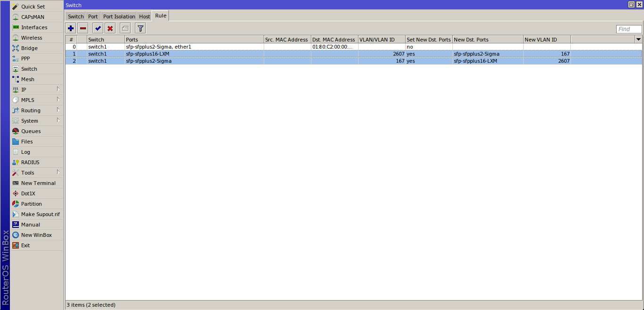Open the Interfaces menu icon

click(16, 27)
